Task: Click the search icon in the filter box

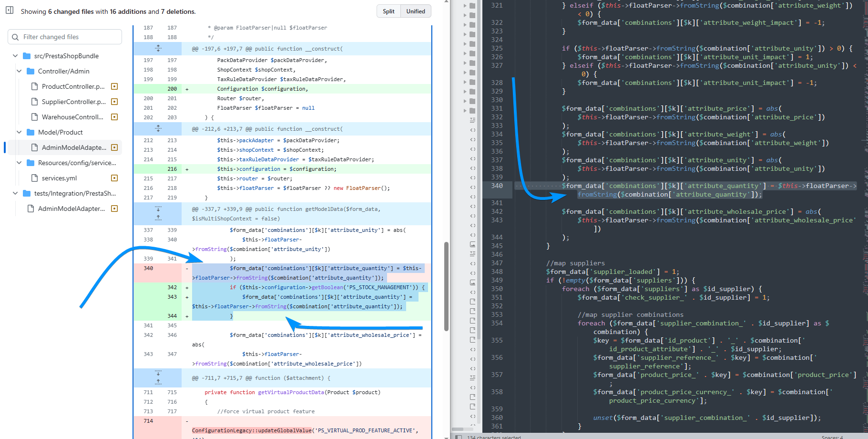Action: click(15, 37)
